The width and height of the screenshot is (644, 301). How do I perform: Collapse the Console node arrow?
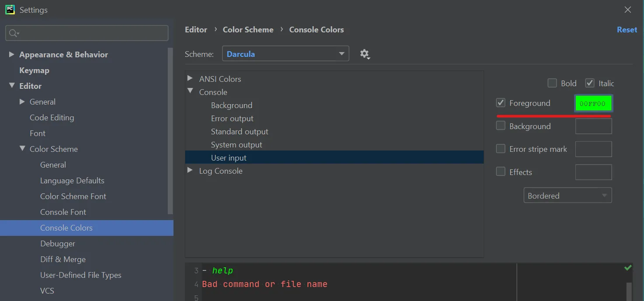pyautogui.click(x=190, y=91)
